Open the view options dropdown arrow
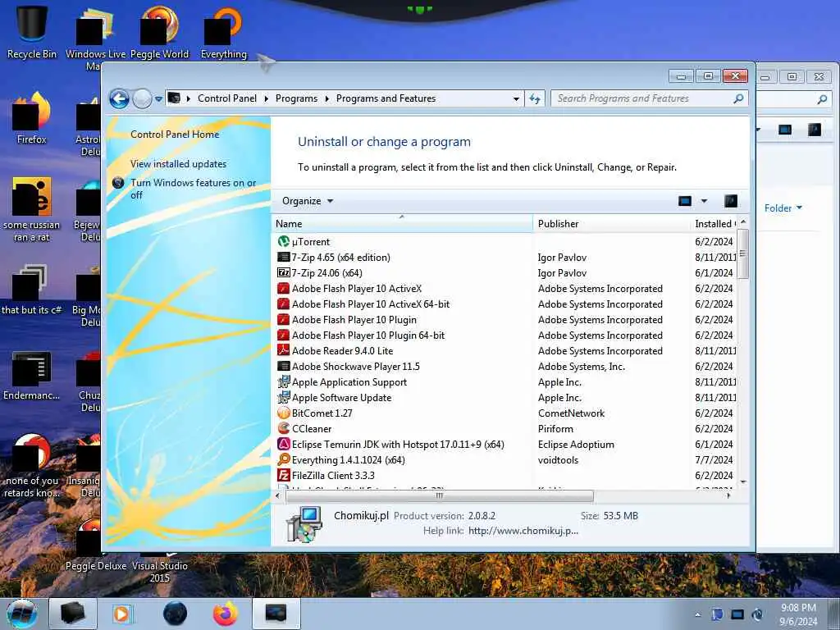Screen dimensions: 840x630 tap(704, 201)
